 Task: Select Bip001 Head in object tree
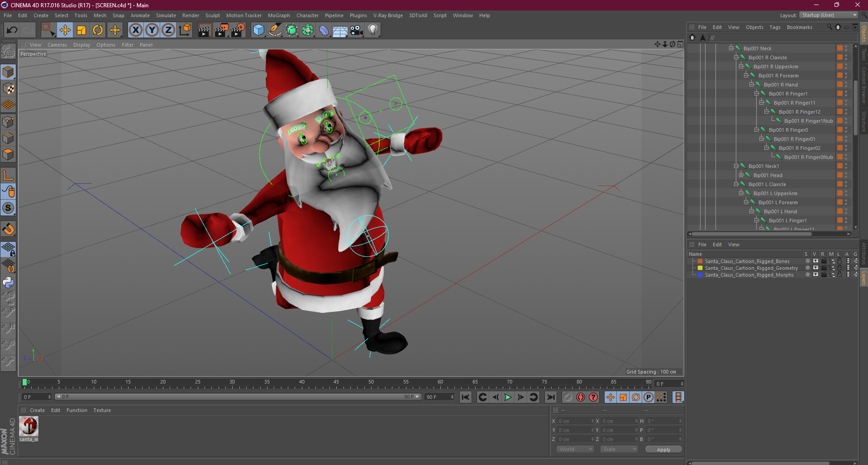click(x=768, y=175)
